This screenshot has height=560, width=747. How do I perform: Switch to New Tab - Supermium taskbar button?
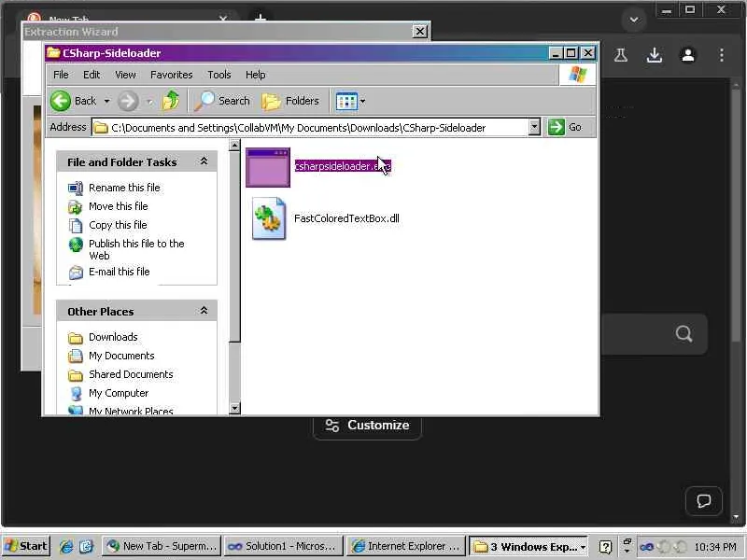tap(162, 546)
